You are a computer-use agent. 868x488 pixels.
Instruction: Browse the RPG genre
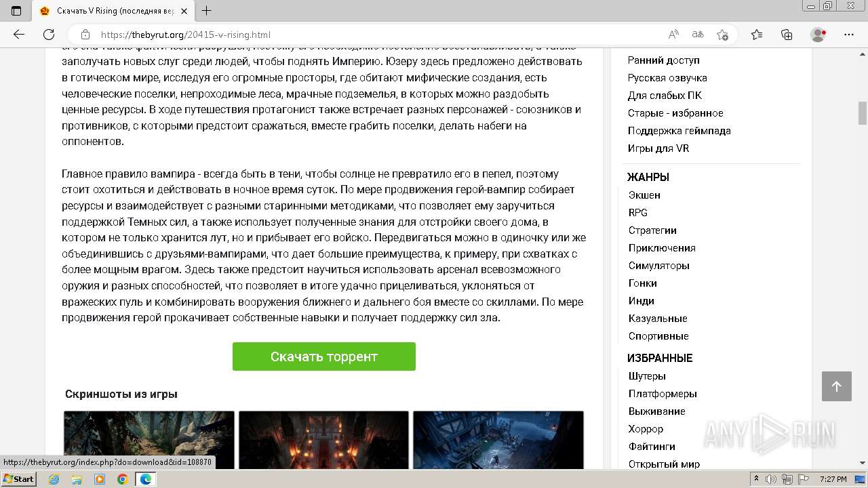pos(638,213)
